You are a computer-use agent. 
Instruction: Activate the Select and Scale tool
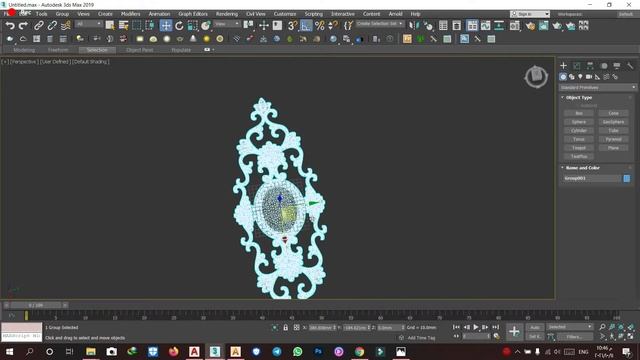pos(192,26)
